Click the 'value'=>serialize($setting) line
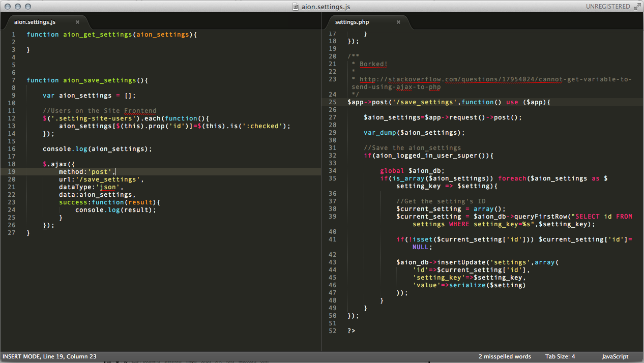644x363 pixels. [470, 285]
